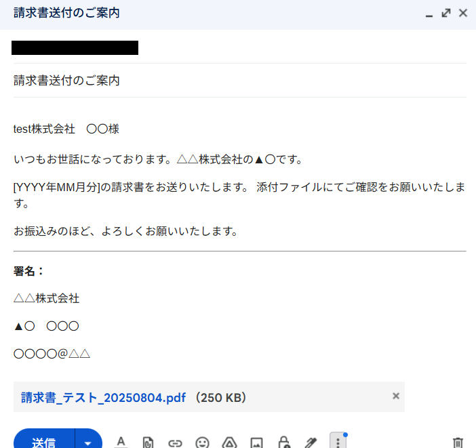The height and width of the screenshot is (448, 476).
Task: Click the insert signature pen icon
Action: [311, 443]
